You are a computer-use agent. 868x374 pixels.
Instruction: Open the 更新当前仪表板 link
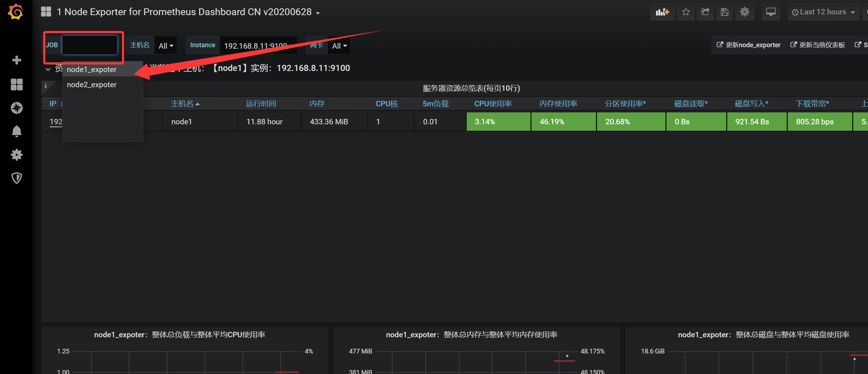(x=818, y=45)
